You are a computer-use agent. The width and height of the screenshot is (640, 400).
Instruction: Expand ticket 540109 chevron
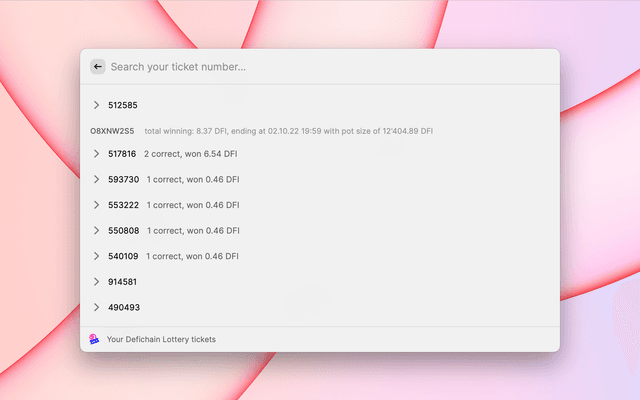(96, 256)
